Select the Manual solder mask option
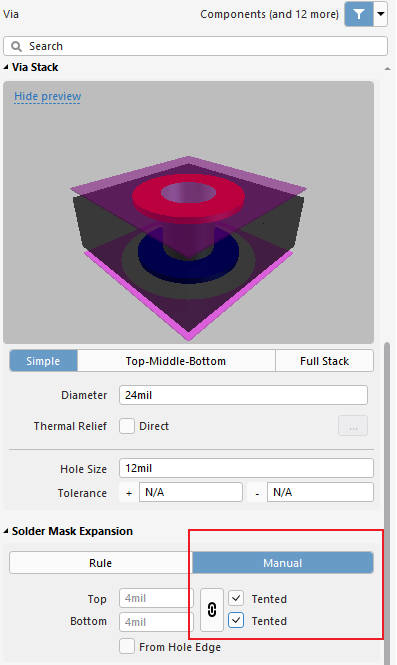397x665 pixels. 283,563
